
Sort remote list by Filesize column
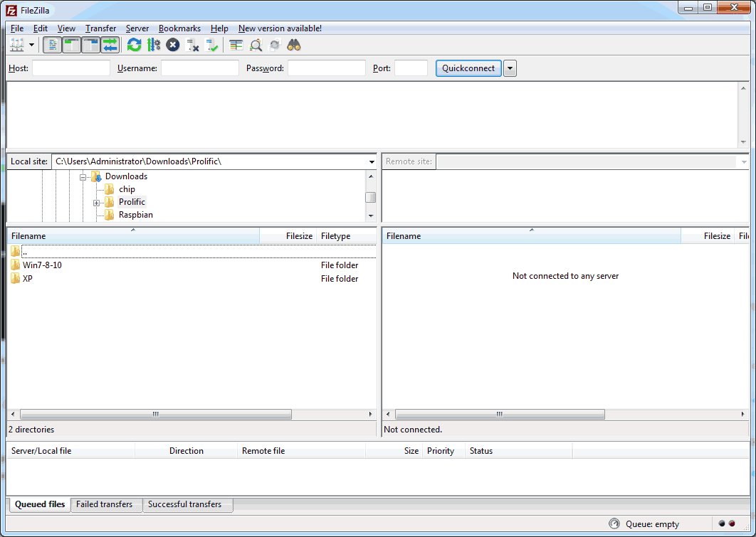click(x=708, y=236)
